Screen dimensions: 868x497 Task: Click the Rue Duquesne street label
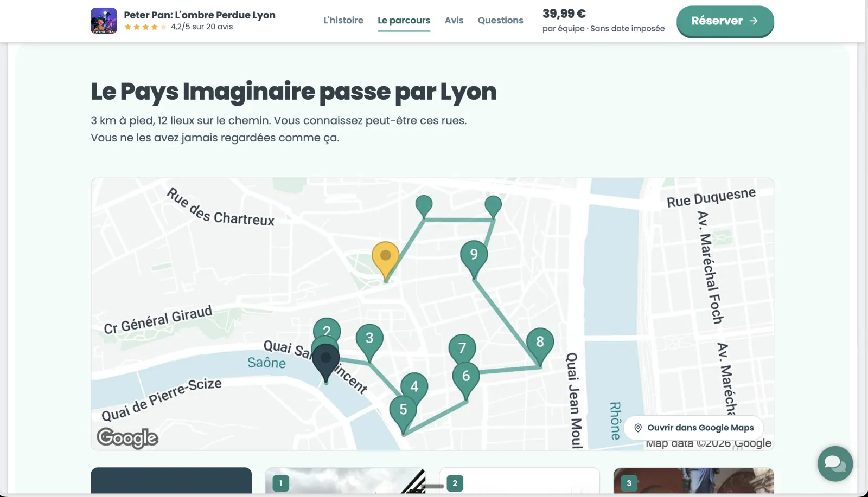pos(711,198)
